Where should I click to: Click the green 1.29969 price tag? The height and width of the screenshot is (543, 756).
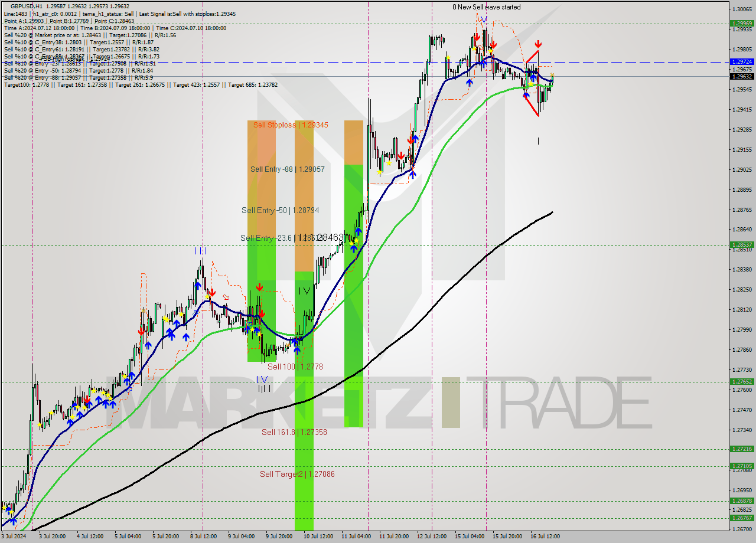click(742, 24)
